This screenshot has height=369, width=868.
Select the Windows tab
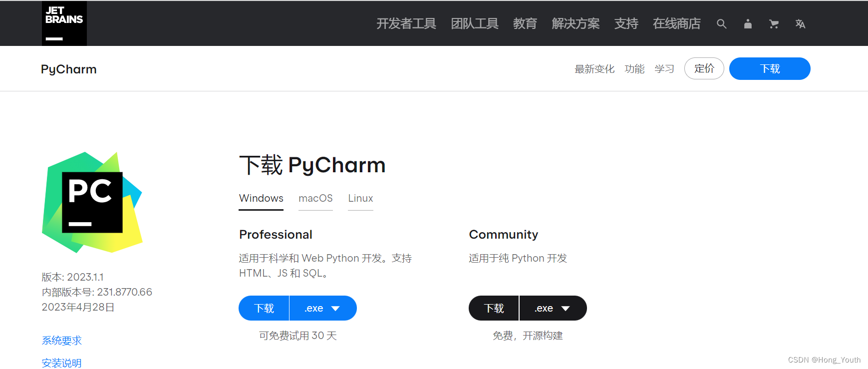point(261,199)
